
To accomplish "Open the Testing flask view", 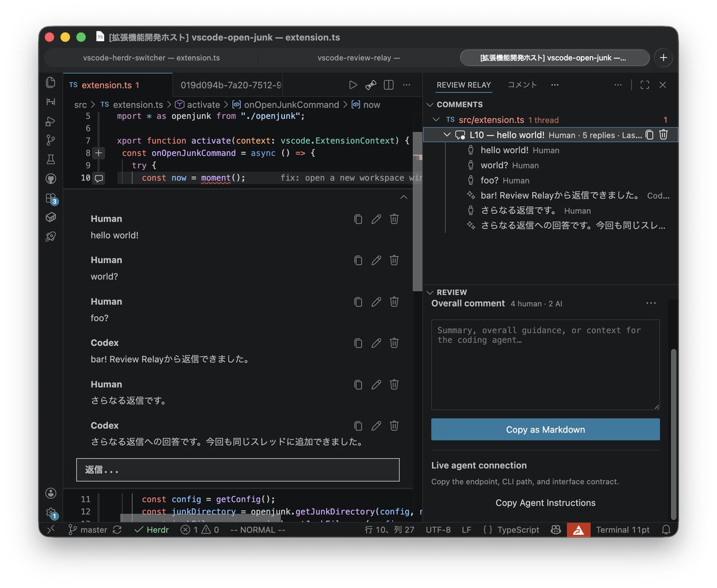I will (51, 160).
